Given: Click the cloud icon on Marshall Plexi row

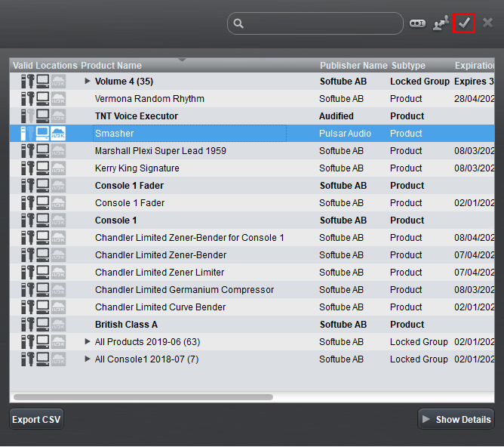Looking at the screenshot, I should click(x=58, y=150).
